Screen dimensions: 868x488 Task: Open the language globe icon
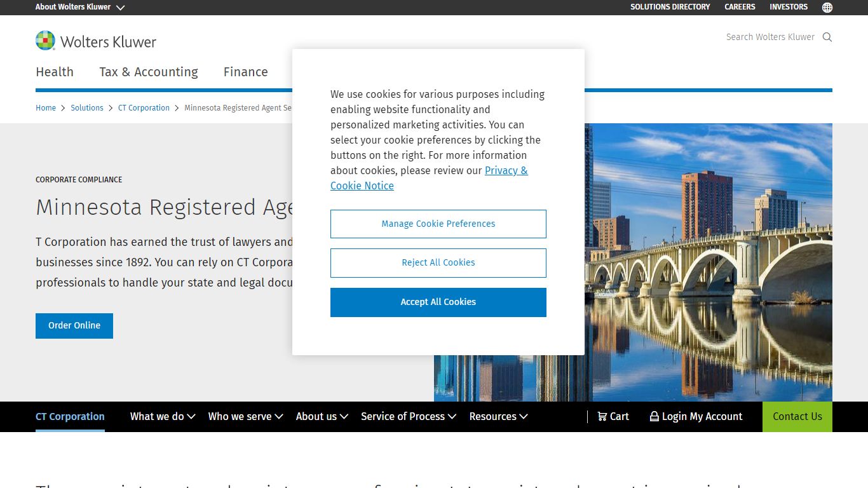pos(827,7)
